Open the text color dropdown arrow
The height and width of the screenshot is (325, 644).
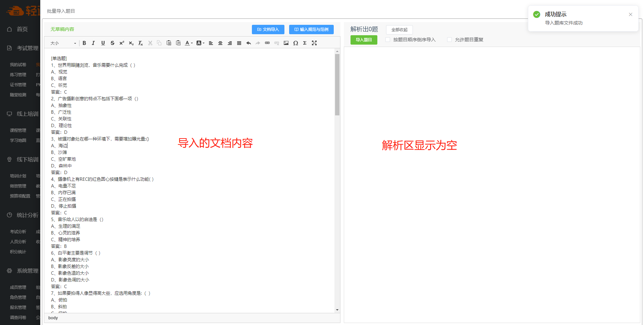pos(192,43)
